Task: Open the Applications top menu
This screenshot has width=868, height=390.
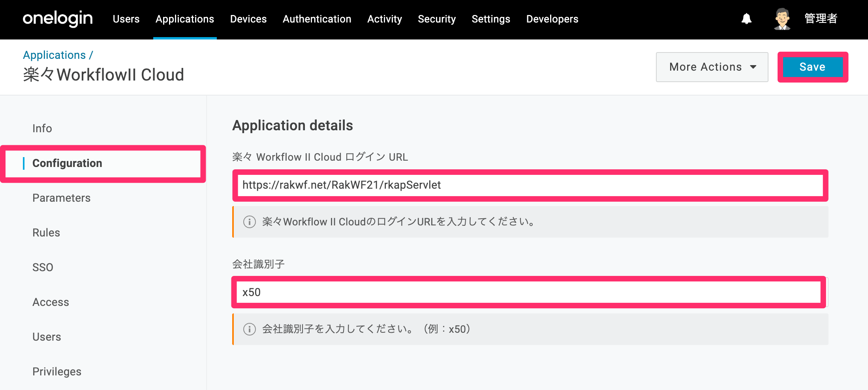Action: 185,19
